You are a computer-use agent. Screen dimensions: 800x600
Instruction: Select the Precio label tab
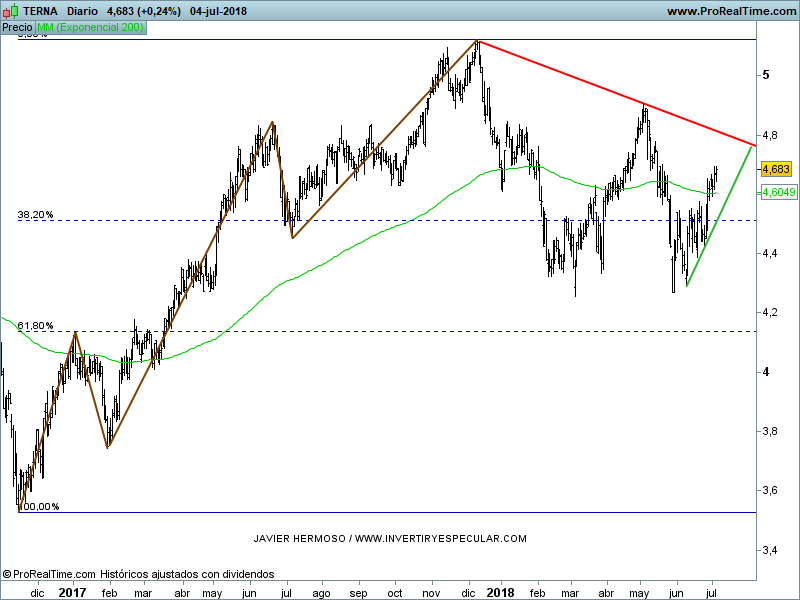(x=18, y=28)
